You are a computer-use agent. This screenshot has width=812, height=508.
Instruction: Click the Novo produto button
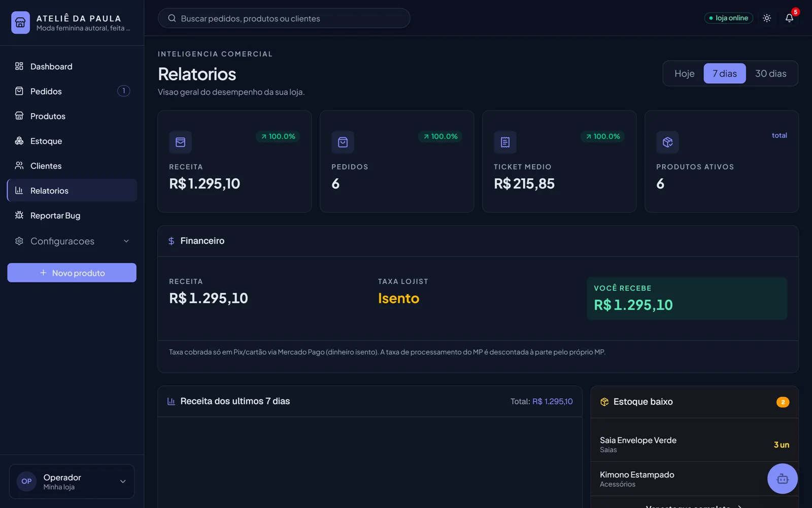(72, 273)
